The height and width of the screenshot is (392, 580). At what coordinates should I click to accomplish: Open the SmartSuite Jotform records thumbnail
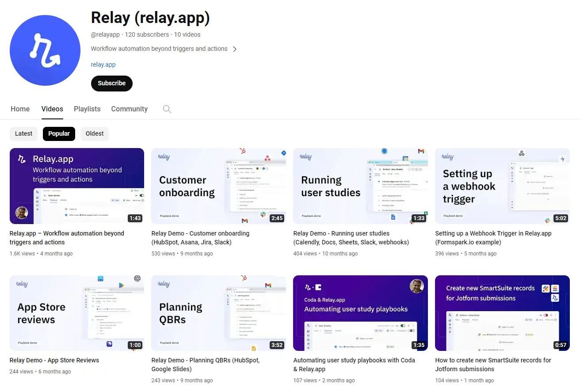pyautogui.click(x=502, y=313)
